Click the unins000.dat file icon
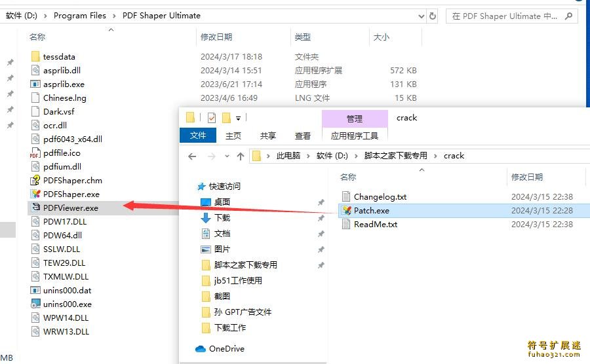 pos(35,291)
